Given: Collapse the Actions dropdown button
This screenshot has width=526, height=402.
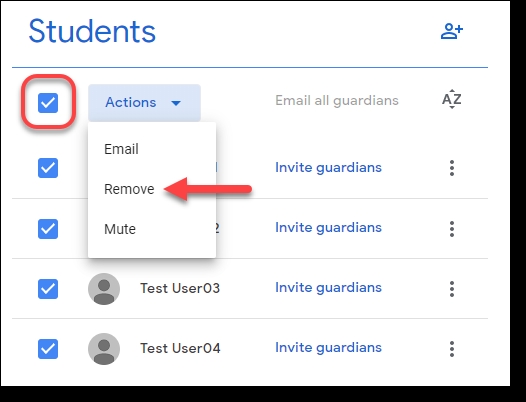Looking at the screenshot, I should point(144,103).
